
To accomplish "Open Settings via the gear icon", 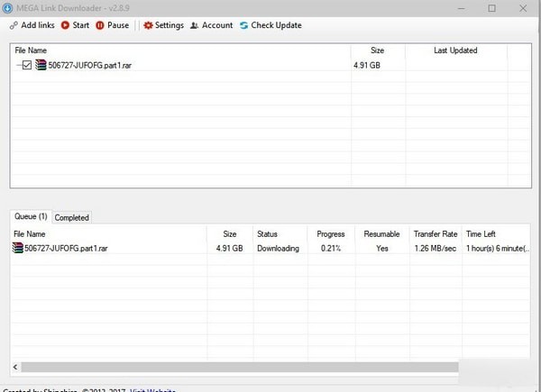I will [148, 25].
